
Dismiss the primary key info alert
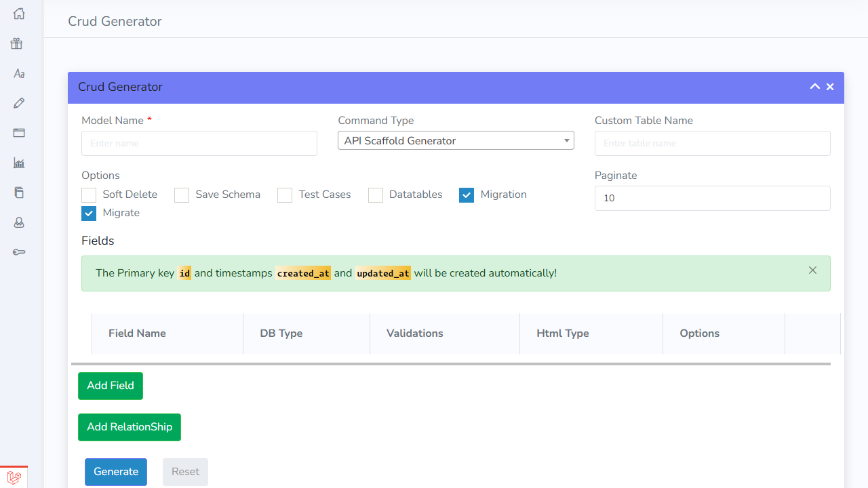coord(812,270)
